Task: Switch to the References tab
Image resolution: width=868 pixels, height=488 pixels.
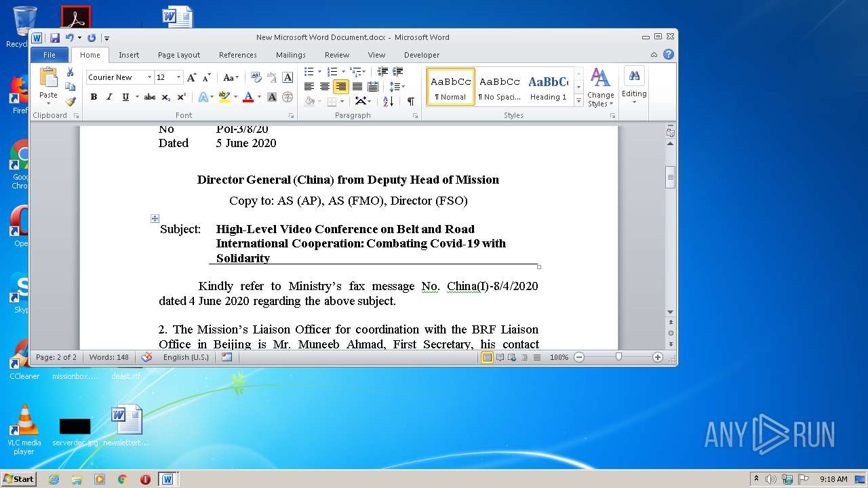Action: [238, 55]
